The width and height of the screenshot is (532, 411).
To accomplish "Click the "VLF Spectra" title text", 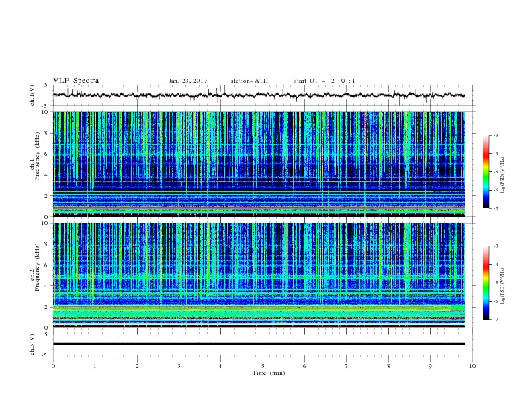I will click(76, 81).
